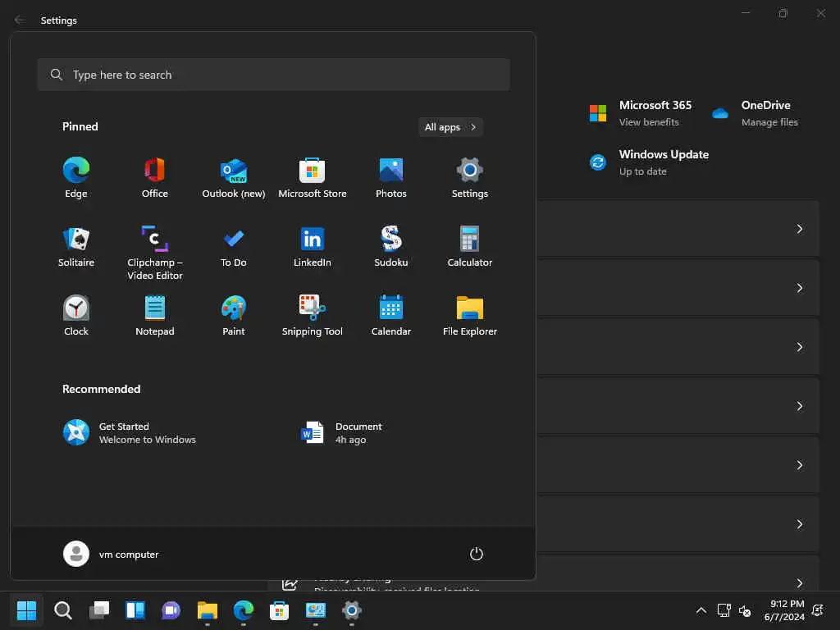Open Notepad from pinned apps

tap(155, 316)
